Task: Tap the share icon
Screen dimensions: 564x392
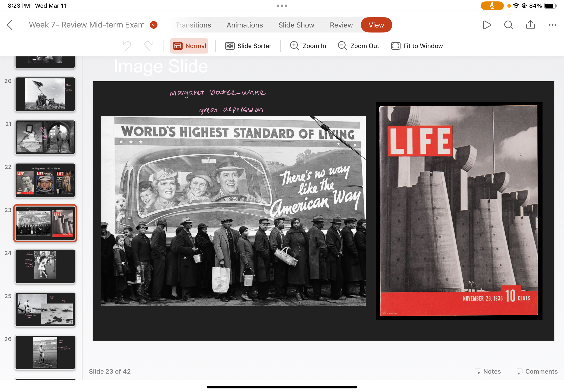Action: point(530,25)
